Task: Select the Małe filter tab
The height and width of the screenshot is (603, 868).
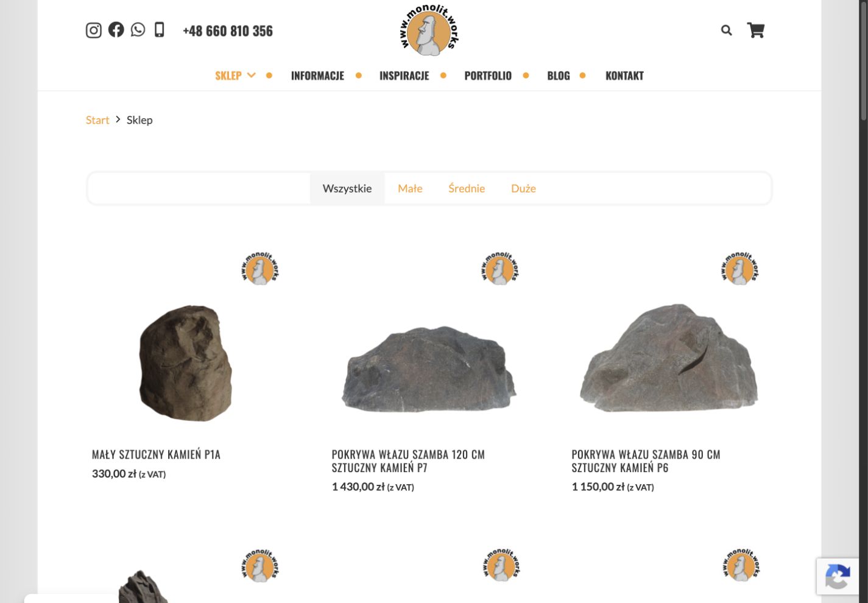Action: [x=410, y=188]
